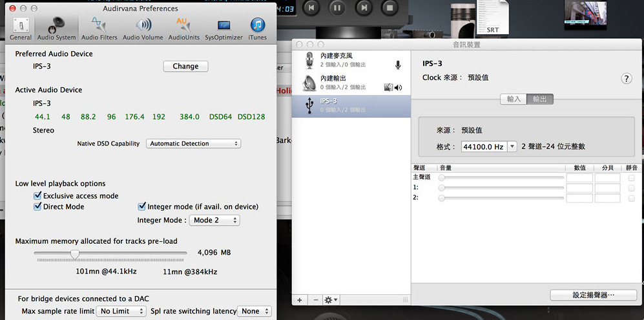Open Audio Filters preferences tab
644x320 pixels.
99,29
